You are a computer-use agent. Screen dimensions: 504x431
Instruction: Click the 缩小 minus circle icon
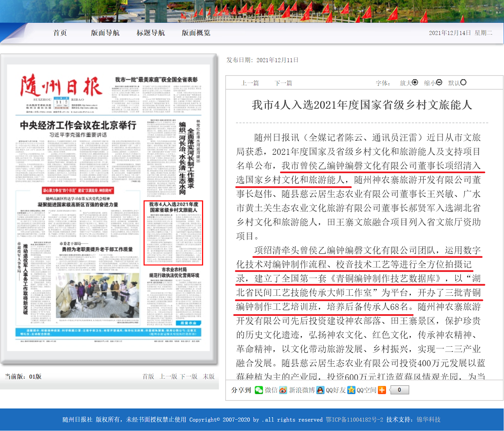(439, 82)
